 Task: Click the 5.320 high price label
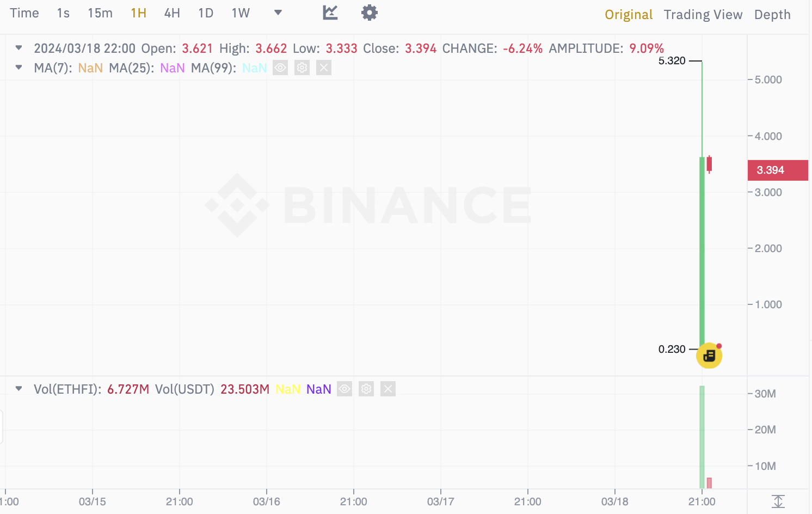click(672, 60)
